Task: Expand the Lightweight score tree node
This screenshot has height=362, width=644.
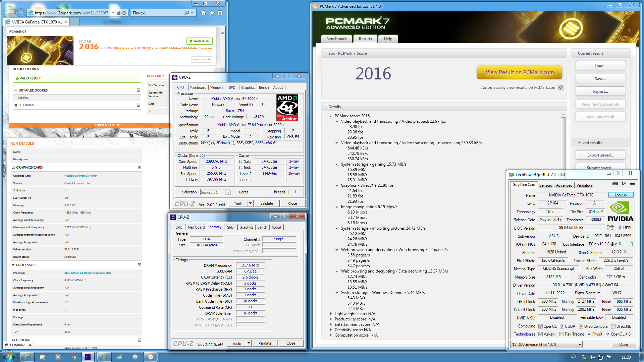Action: tap(331, 314)
